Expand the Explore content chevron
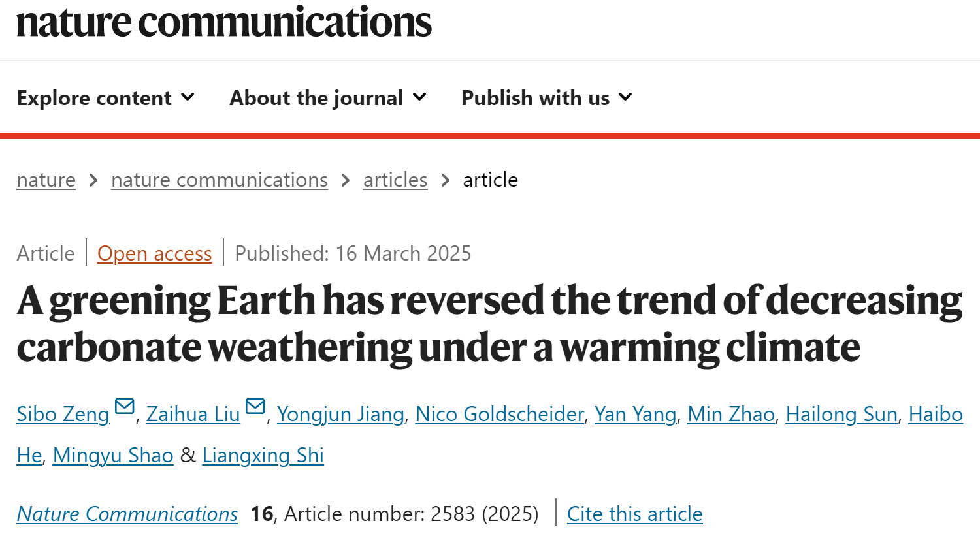This screenshot has width=980, height=538. (x=188, y=97)
